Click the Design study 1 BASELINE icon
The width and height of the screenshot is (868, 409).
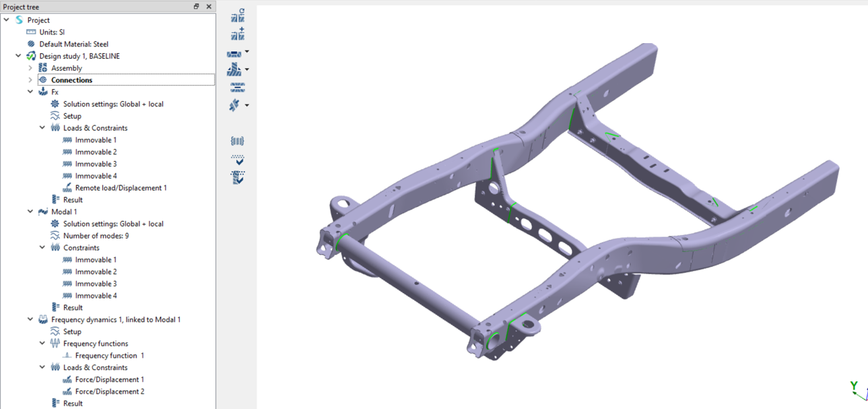pos(31,56)
